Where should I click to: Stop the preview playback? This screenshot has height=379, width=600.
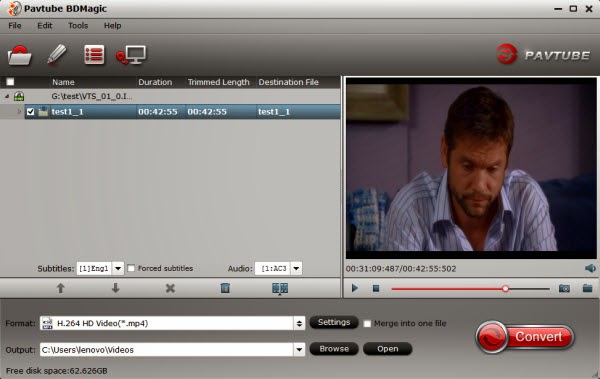tap(376, 288)
